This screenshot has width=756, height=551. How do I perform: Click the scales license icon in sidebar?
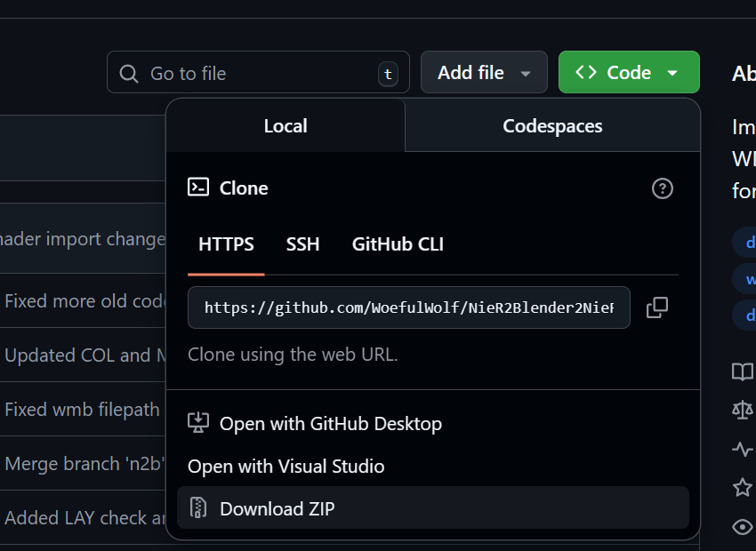(742, 409)
